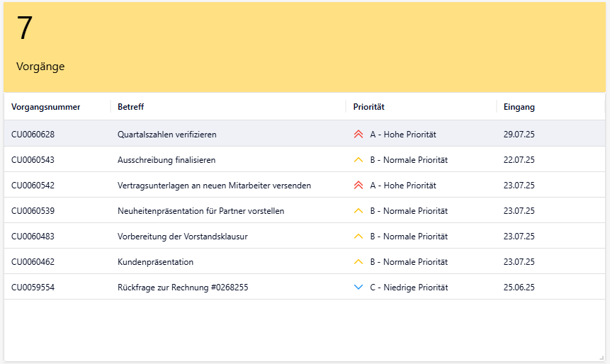Select the "Rückfrage zur Rechnung #0268255" row

coord(183,288)
